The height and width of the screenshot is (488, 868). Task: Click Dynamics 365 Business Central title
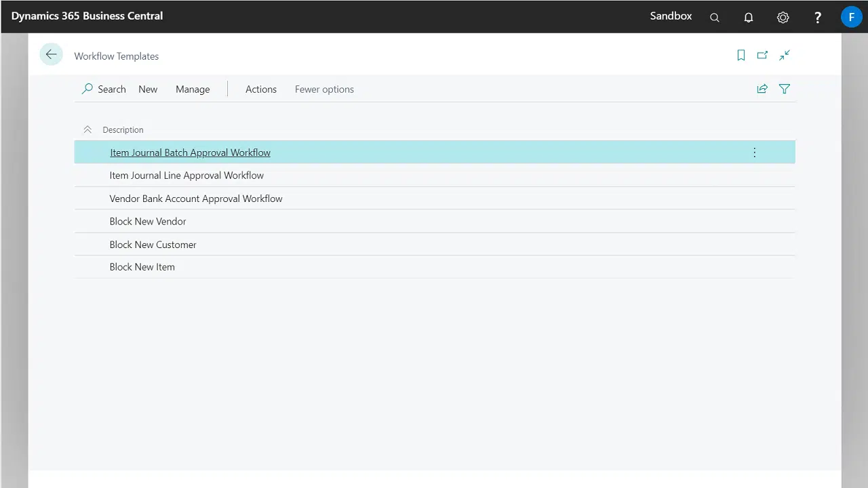tap(87, 16)
